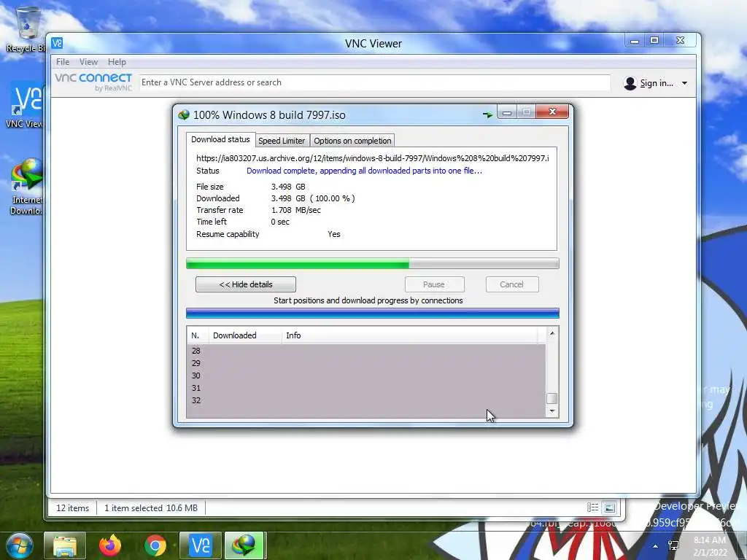Image resolution: width=747 pixels, height=560 pixels.
Task: Open File Explorer from the taskbar
Action: click(x=65, y=545)
